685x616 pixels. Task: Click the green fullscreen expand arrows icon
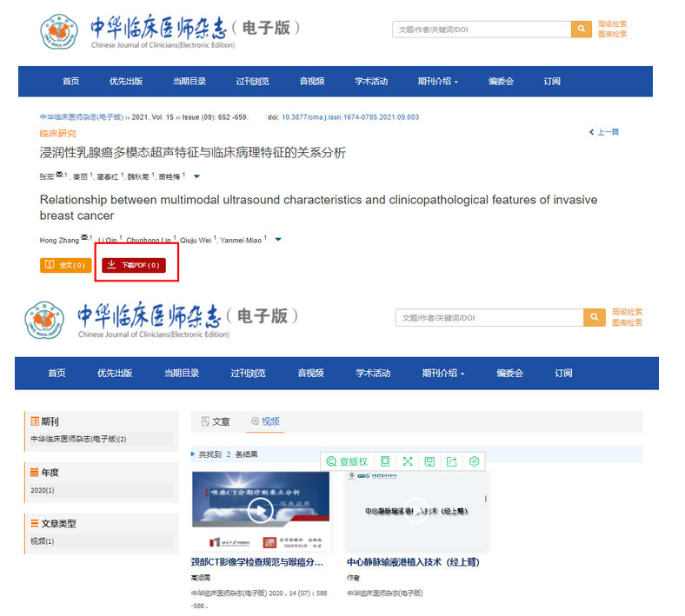pos(407,461)
